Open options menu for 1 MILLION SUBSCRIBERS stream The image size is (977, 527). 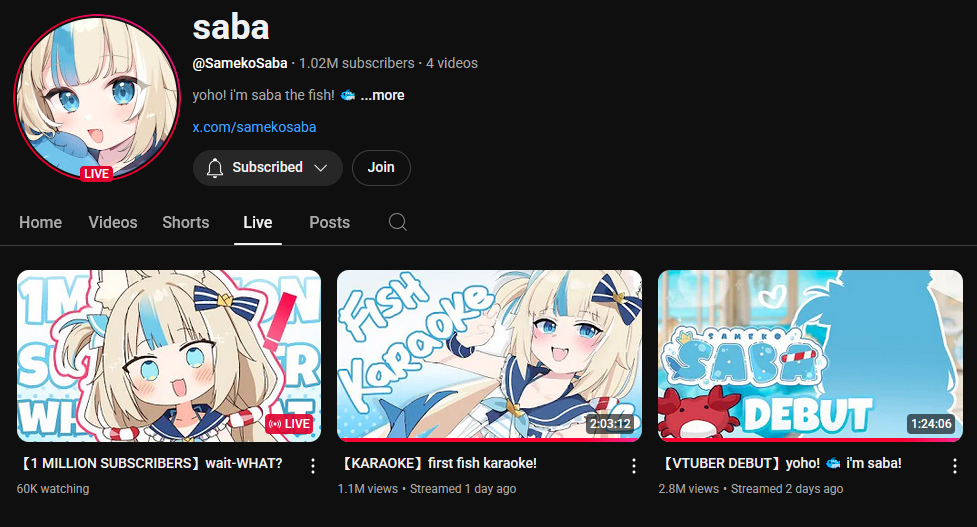click(313, 466)
